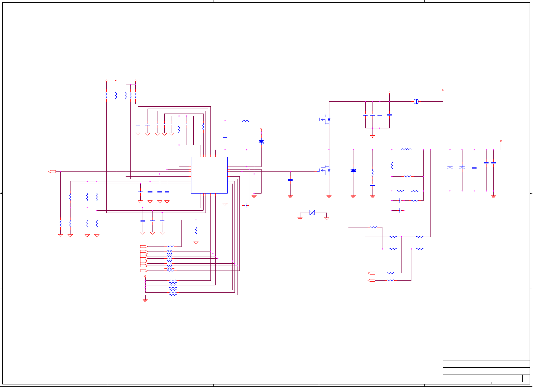
Task: Select the red ground triangle right of net-tie
Action: coord(327,218)
